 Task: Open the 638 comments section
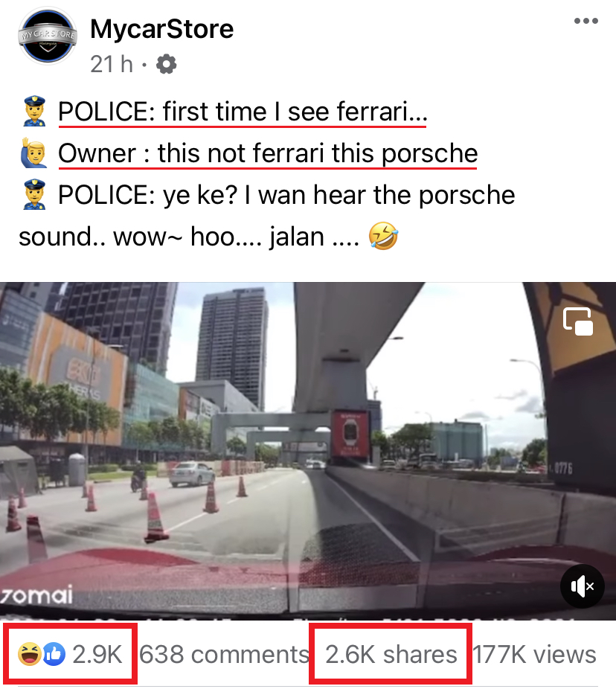[x=225, y=654]
